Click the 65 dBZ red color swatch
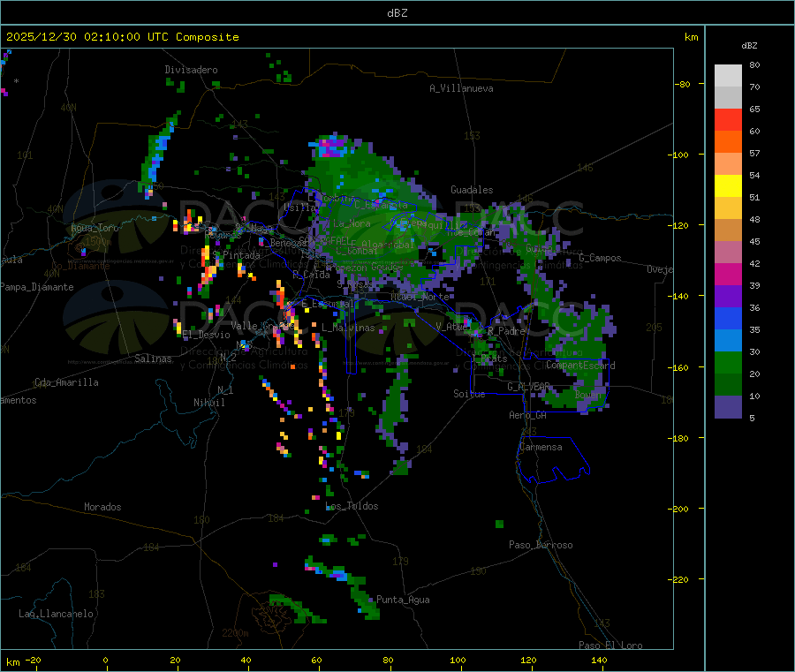The image size is (795, 672). coord(728,119)
